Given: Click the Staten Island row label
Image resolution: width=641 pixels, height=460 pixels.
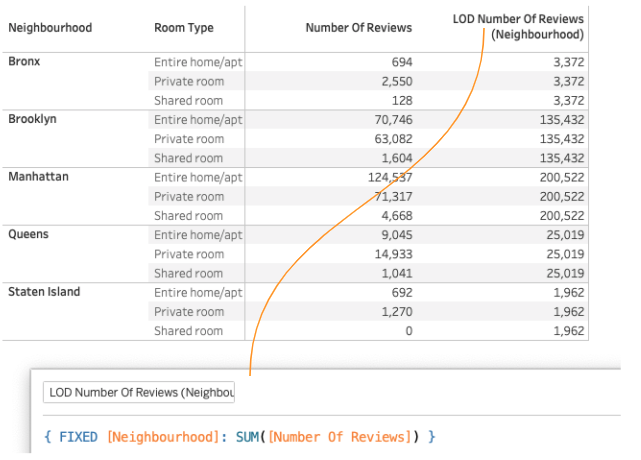Looking at the screenshot, I should (x=44, y=292).
